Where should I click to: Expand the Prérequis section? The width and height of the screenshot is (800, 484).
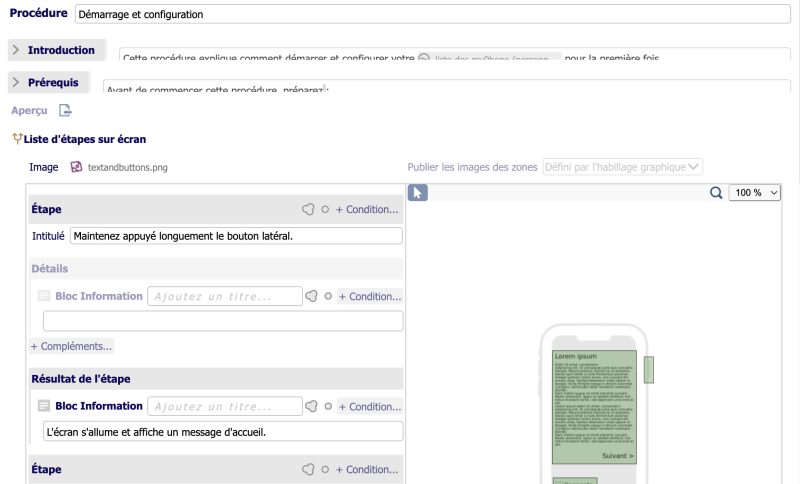[x=16, y=82]
